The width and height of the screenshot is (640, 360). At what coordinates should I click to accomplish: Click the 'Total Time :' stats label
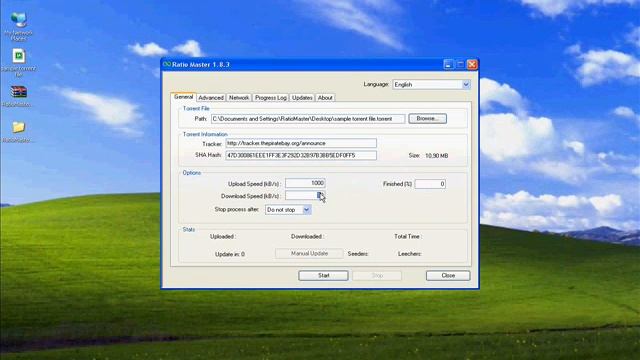tap(408, 236)
